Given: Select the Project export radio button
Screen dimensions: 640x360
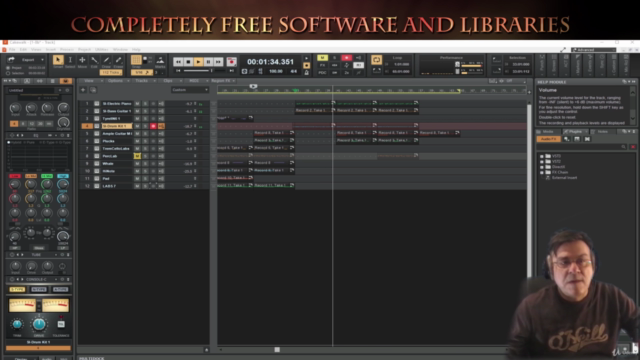Looking at the screenshot, I should tap(8, 68).
